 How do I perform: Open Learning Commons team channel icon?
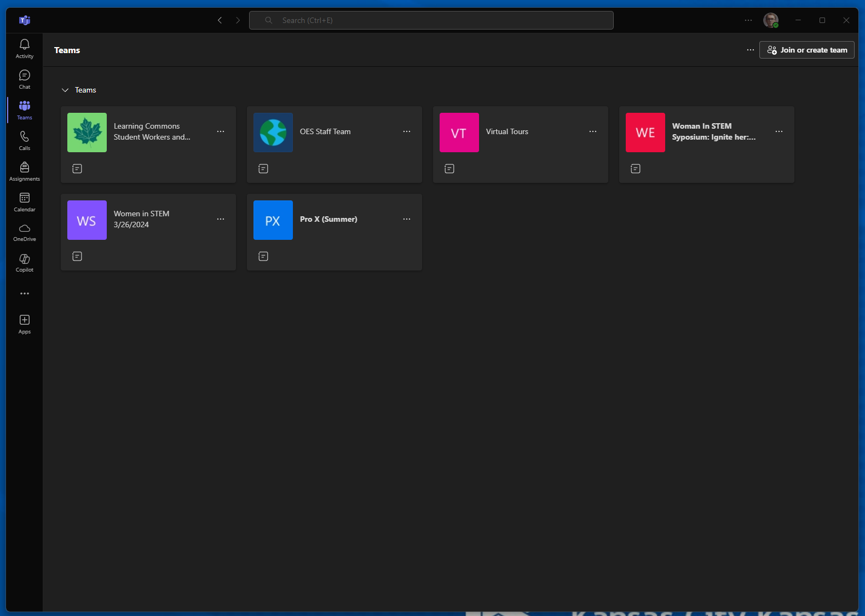coord(77,169)
